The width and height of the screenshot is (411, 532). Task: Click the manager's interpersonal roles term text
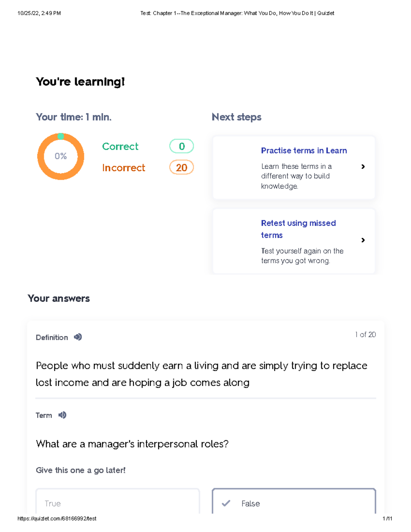coord(132,444)
